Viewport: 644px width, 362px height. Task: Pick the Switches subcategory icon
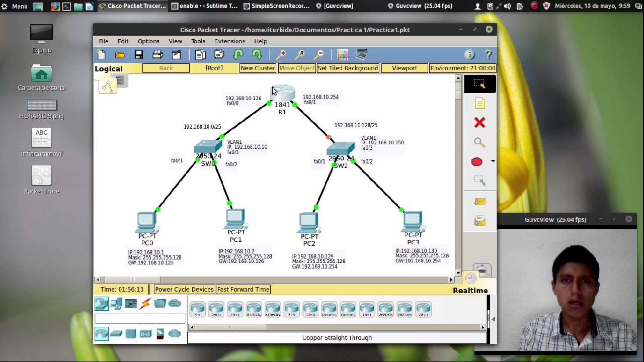click(116, 333)
